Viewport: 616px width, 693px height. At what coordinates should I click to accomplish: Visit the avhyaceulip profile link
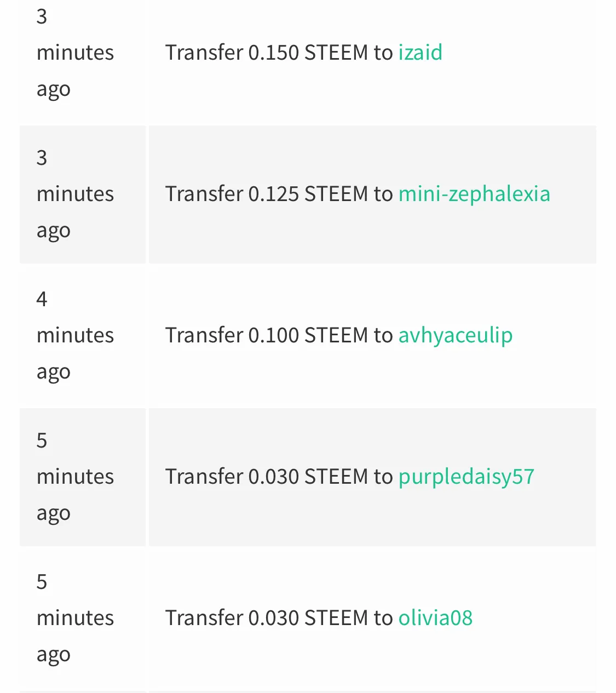click(x=456, y=335)
